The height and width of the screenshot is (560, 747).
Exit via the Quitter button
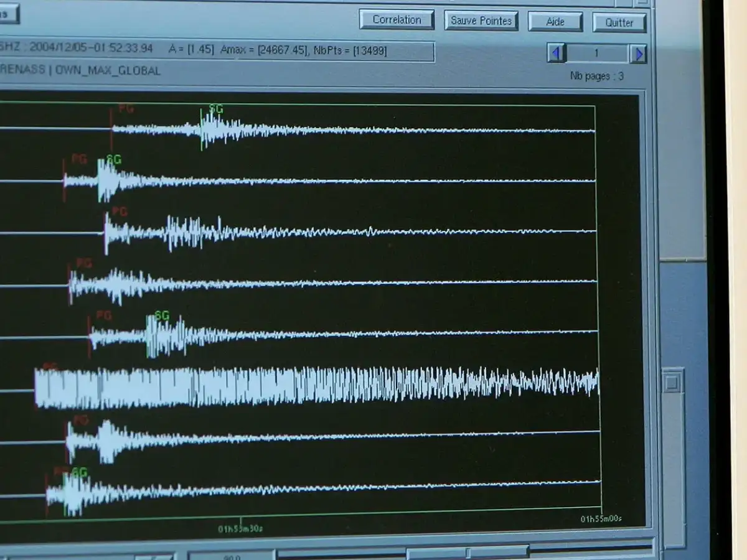click(x=619, y=22)
